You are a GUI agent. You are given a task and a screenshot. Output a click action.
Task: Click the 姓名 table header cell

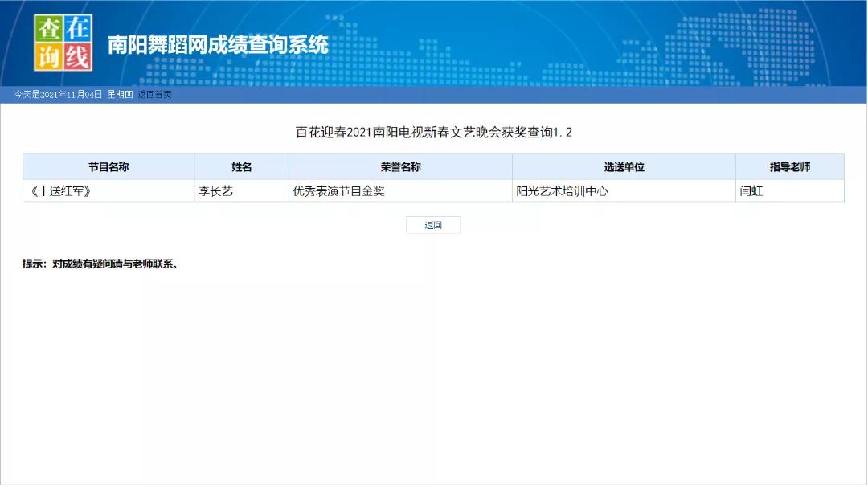pos(241,166)
